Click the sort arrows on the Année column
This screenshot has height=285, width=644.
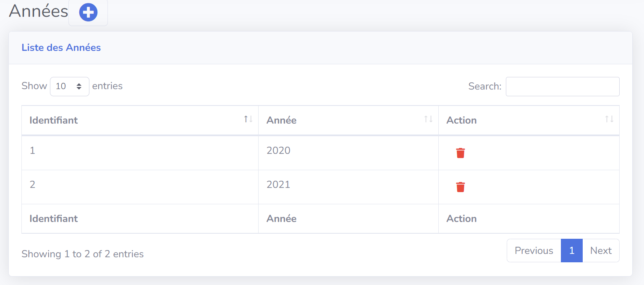click(x=429, y=119)
